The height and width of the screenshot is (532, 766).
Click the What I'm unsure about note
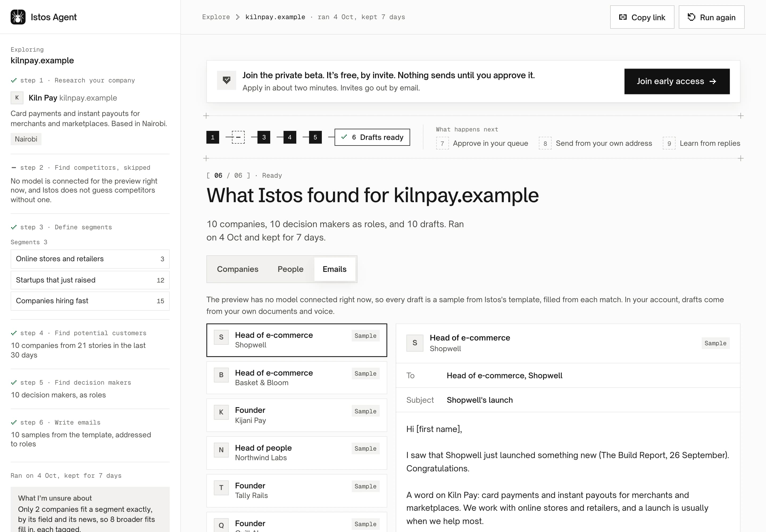90,510
